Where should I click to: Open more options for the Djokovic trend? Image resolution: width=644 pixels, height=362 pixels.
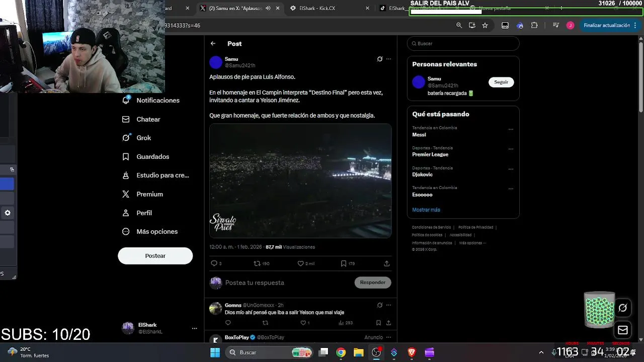(511, 169)
